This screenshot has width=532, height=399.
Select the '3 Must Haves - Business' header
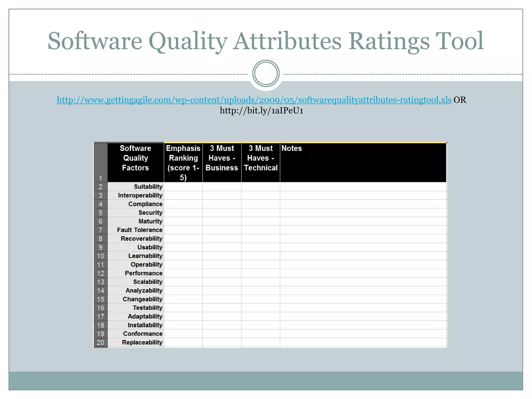[222, 163]
